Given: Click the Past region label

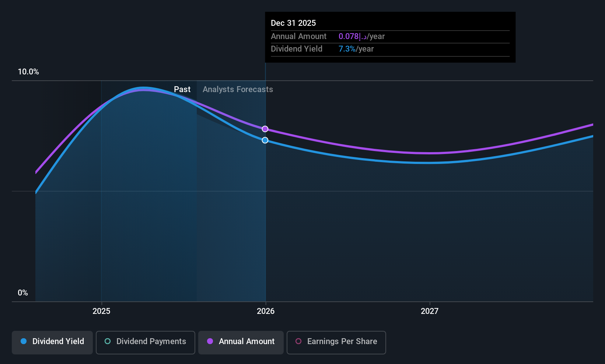Looking at the screenshot, I should pyautogui.click(x=182, y=90).
